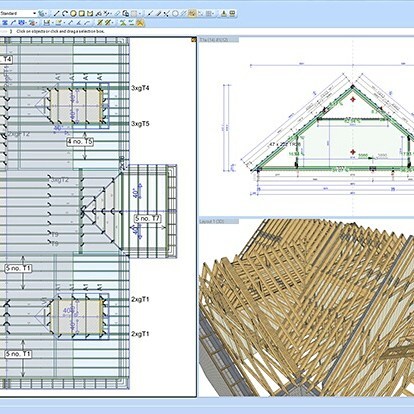Click the 5 no. T7 truss label
The image size is (414, 414).
coord(148,219)
